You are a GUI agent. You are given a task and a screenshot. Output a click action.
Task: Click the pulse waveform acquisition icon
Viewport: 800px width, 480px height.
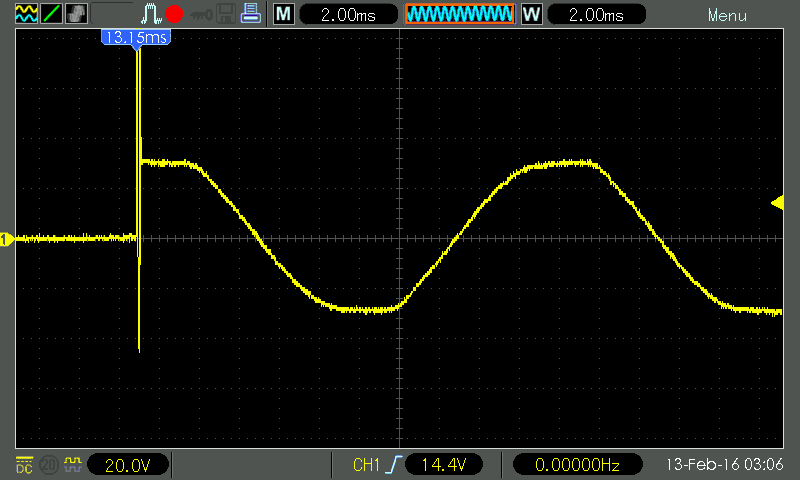(151, 14)
